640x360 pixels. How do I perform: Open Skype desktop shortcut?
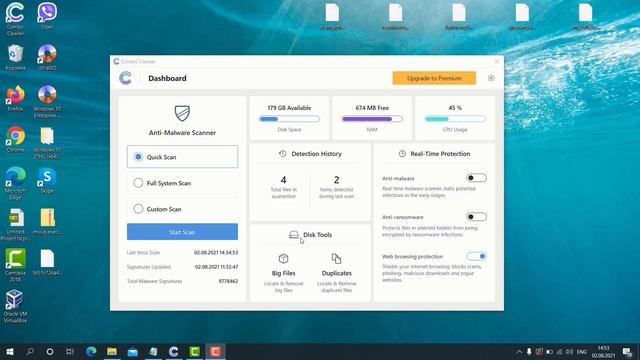pos(47,180)
